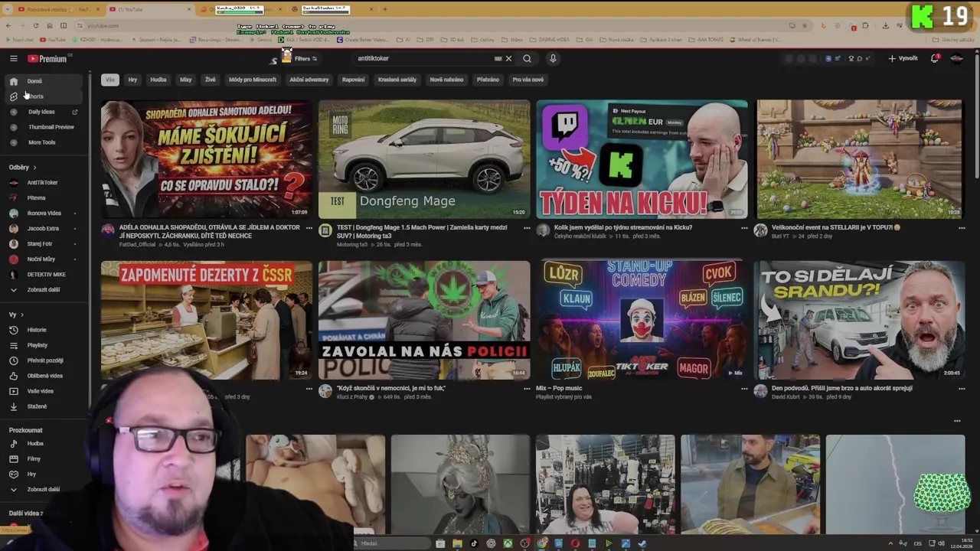
Task: Open To si dělají srandu thumbnail
Action: tap(859, 320)
